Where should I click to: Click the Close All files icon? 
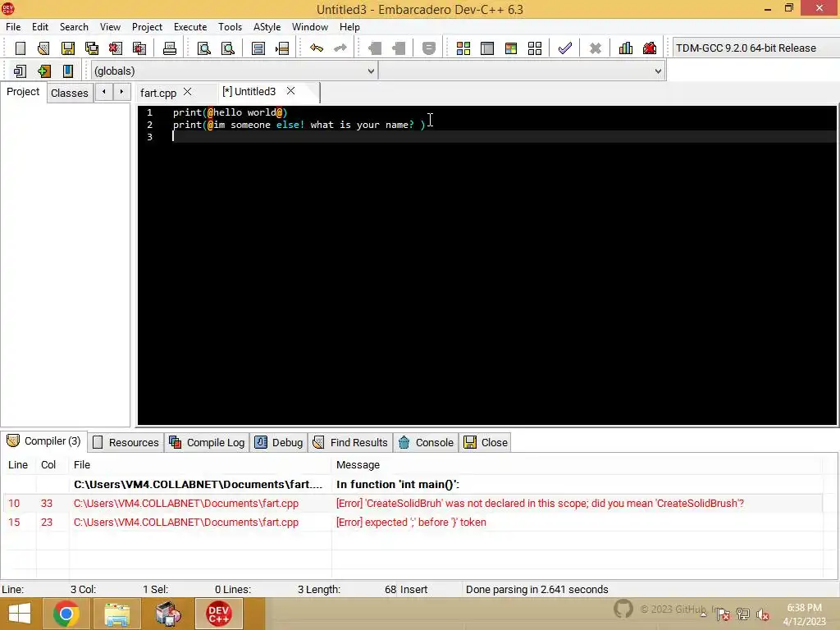(139, 48)
